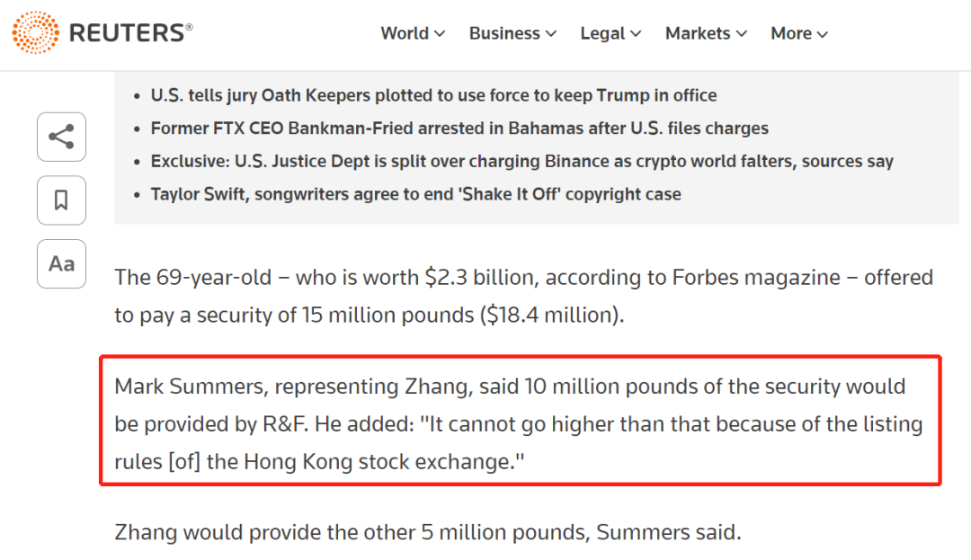971x560 pixels.
Task: Expand the Legal menu chevron
Action: coord(636,34)
